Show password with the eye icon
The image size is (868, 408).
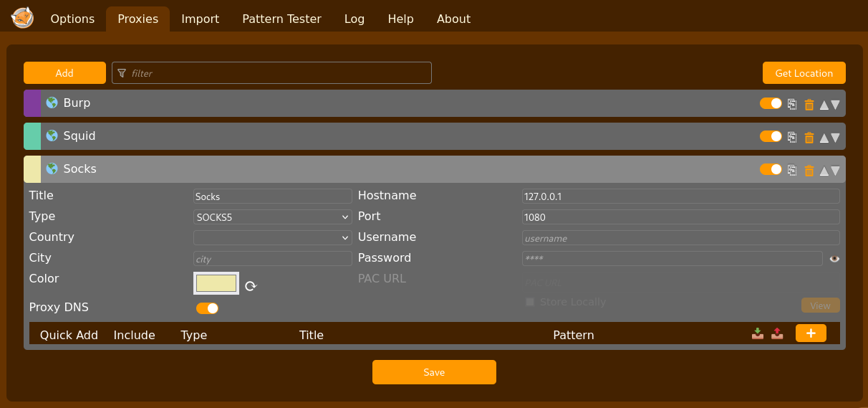(x=834, y=259)
